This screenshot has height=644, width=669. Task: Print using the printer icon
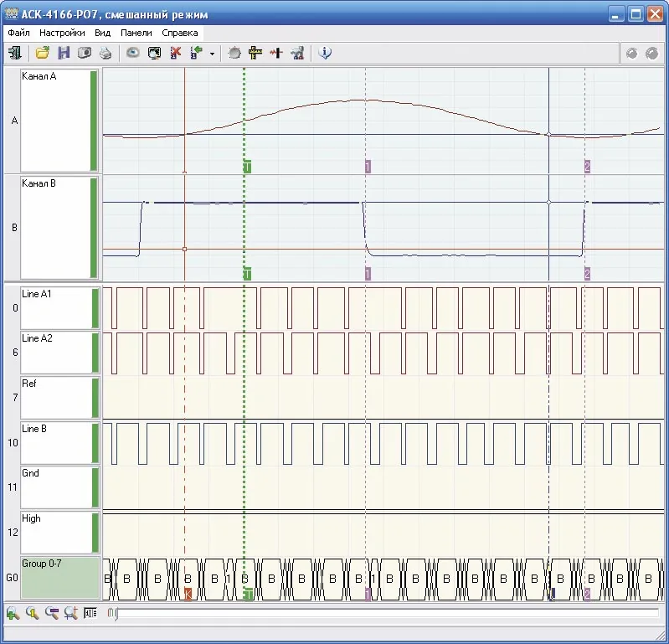(105, 53)
